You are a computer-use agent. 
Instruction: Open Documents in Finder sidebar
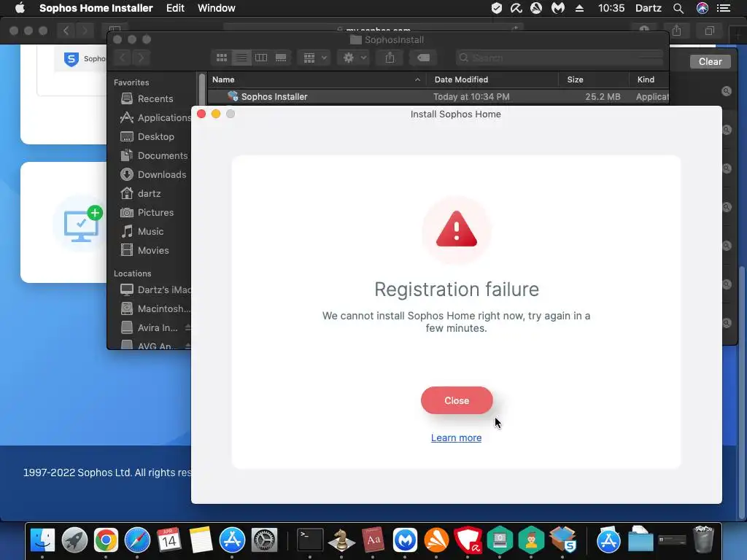click(x=154, y=156)
